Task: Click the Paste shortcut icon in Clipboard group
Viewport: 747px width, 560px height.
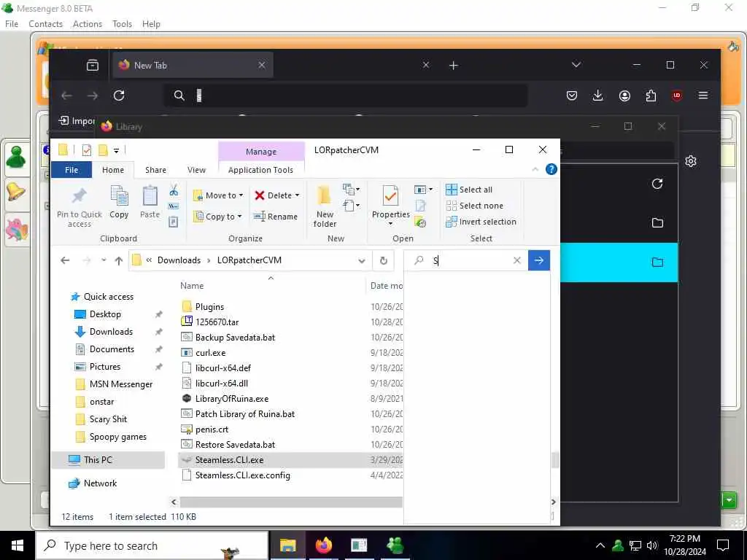Action: click(174, 222)
